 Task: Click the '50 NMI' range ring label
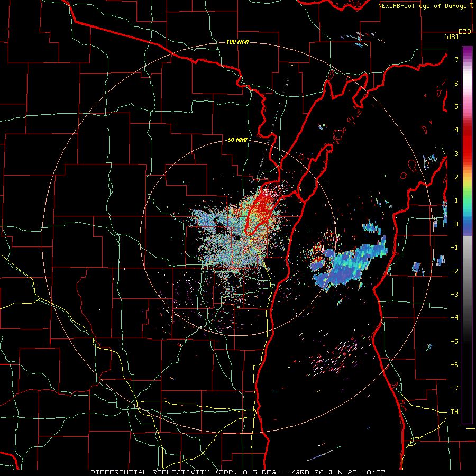tap(237, 140)
